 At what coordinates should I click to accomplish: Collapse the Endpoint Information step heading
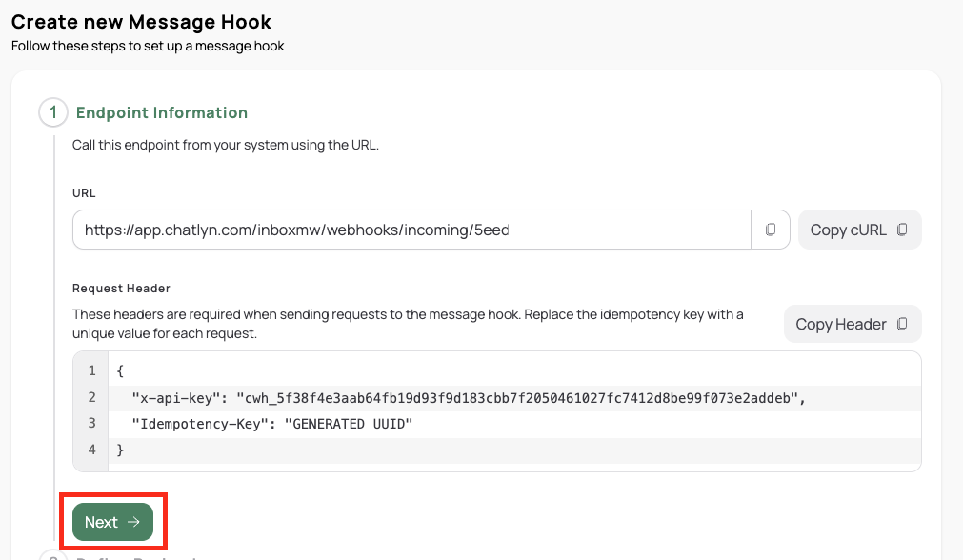click(162, 112)
